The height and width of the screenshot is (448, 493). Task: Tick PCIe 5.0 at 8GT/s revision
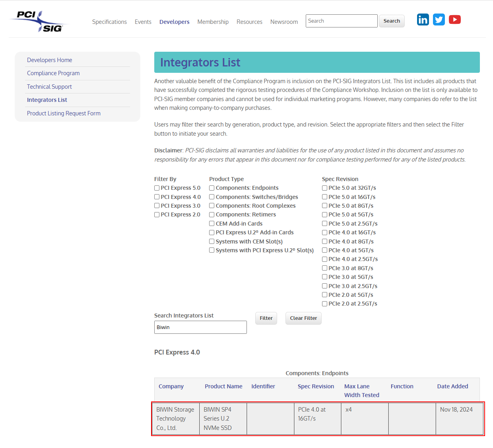325,206
